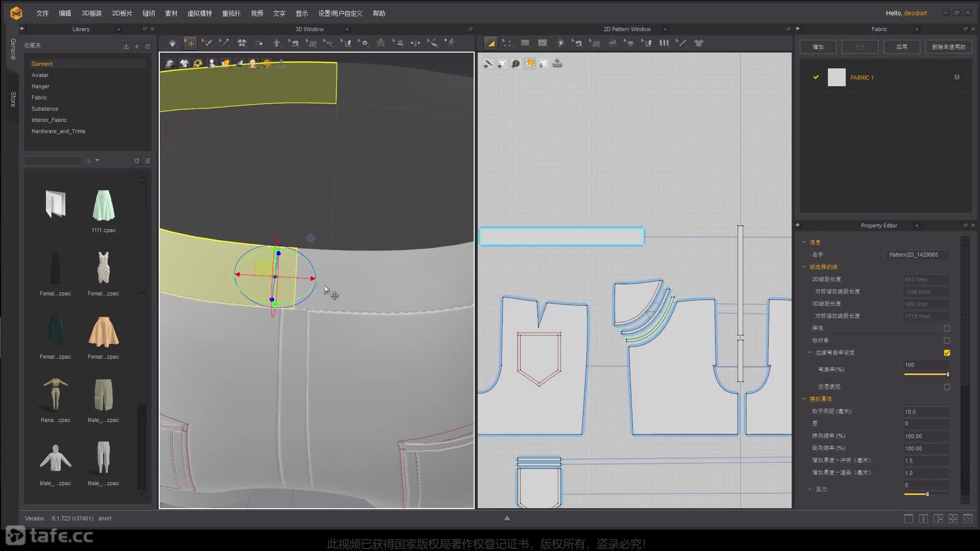Toggle the FABRIC 1 checkmark

pyautogui.click(x=816, y=77)
